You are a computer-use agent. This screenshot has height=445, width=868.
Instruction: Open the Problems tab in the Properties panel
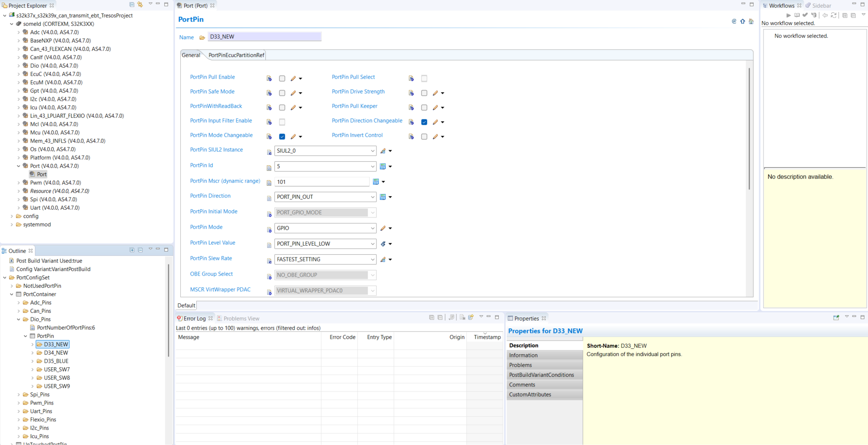(x=520, y=365)
